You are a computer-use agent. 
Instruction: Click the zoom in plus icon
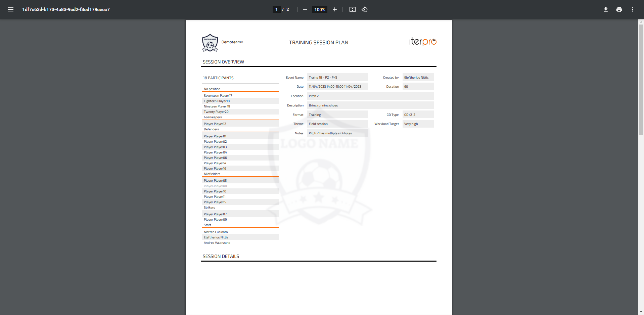[x=334, y=9]
